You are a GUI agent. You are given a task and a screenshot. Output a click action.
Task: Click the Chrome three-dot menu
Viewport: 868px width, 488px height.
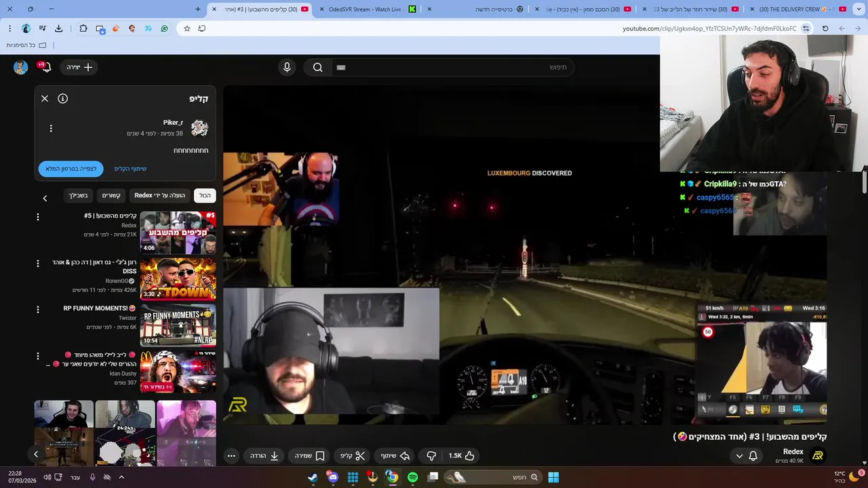[x=9, y=28]
